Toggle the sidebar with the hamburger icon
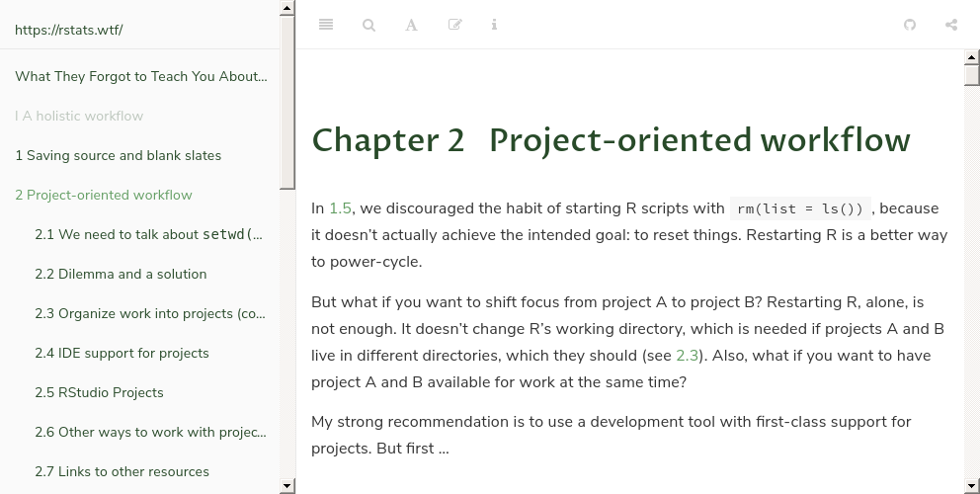 [x=326, y=25]
